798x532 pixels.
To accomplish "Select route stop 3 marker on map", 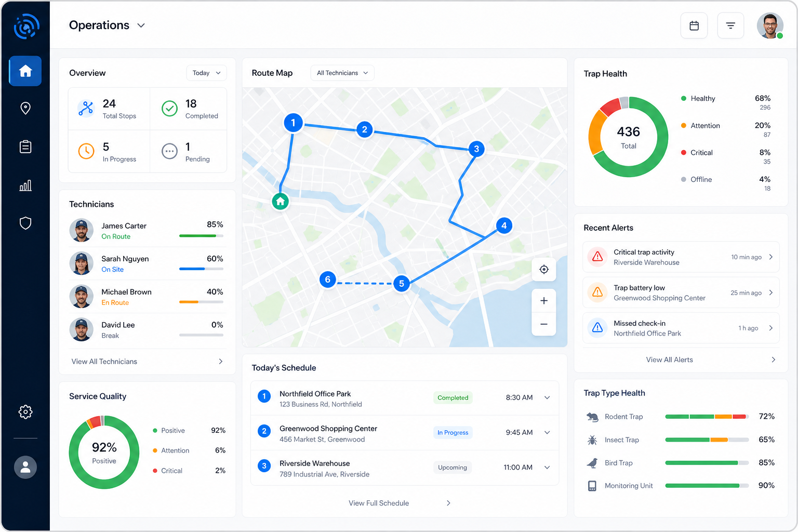I will point(476,149).
